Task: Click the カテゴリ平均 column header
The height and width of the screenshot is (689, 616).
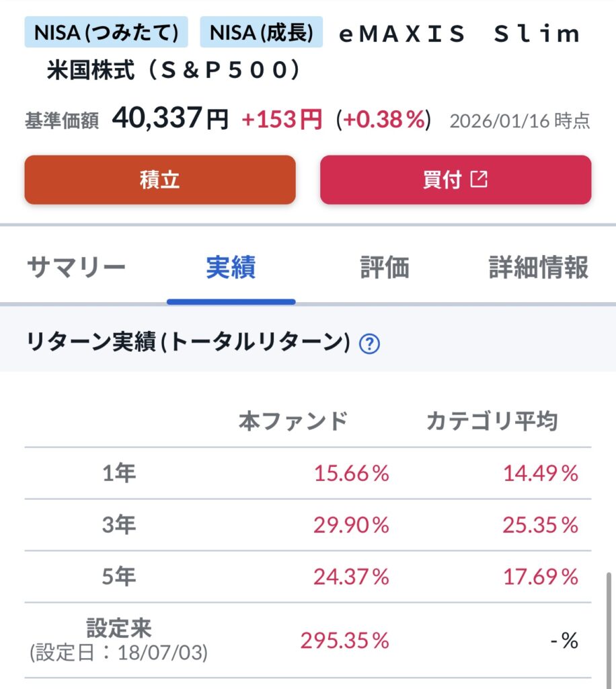Action: click(x=492, y=422)
